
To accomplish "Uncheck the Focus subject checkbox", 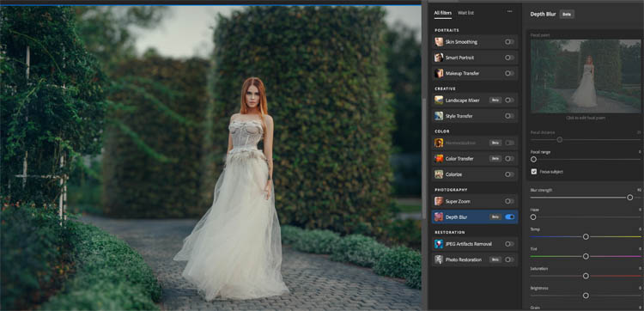I will tap(534, 172).
